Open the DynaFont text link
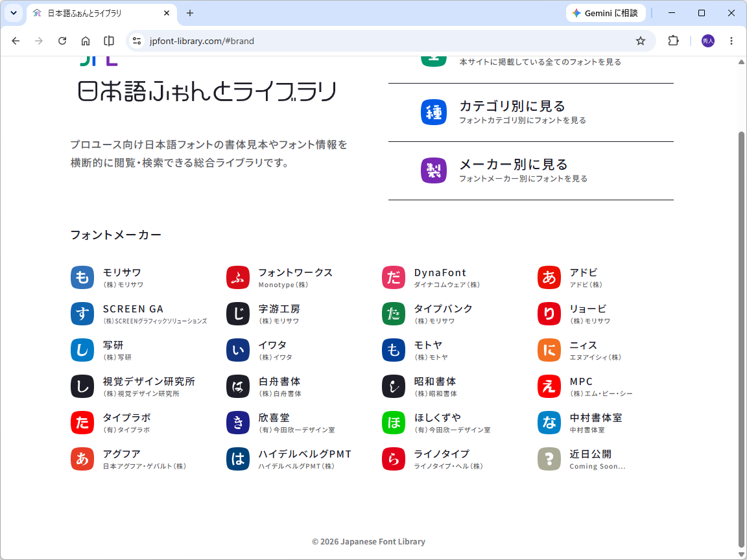 [x=440, y=272]
